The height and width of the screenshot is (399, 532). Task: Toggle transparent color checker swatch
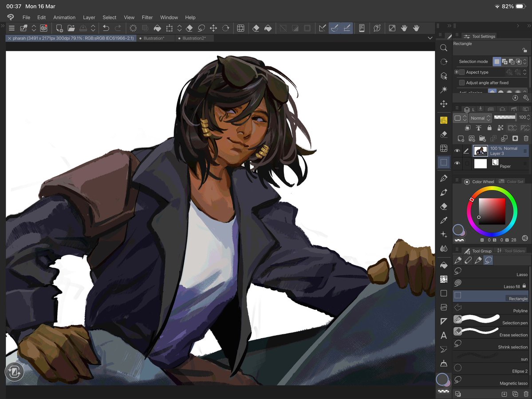459,240
